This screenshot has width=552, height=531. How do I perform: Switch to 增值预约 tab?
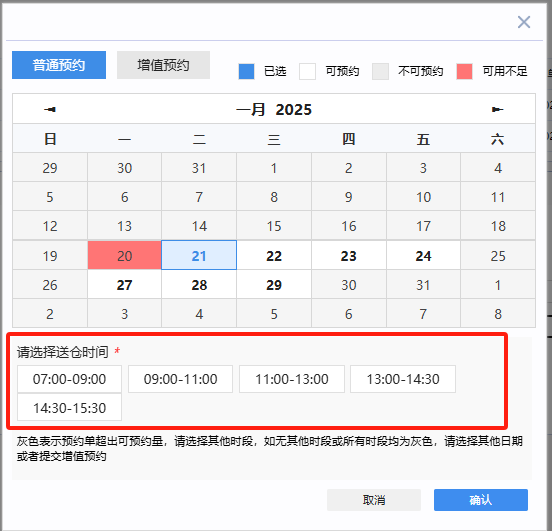point(163,65)
